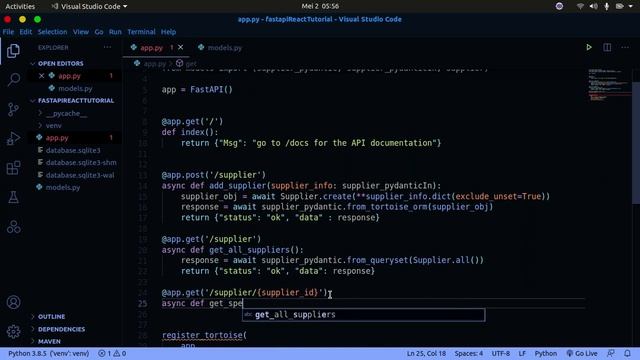Image resolution: width=640 pixels, height=360 pixels.
Task: Click the code minimap preview
Action: pos(608,84)
